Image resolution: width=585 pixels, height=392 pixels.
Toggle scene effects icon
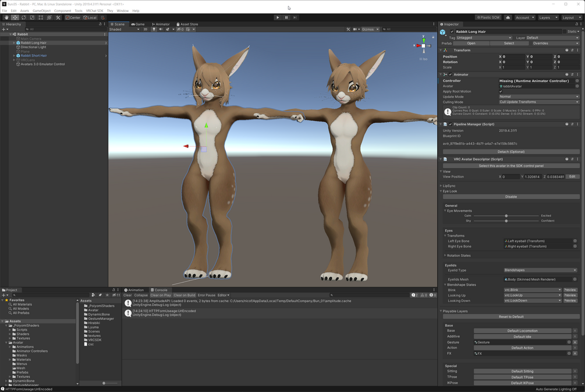[168, 30]
